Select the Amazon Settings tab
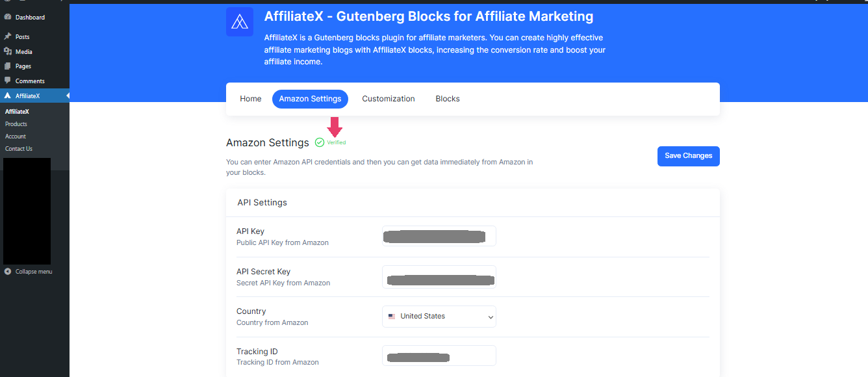The width and height of the screenshot is (868, 377). (x=310, y=98)
